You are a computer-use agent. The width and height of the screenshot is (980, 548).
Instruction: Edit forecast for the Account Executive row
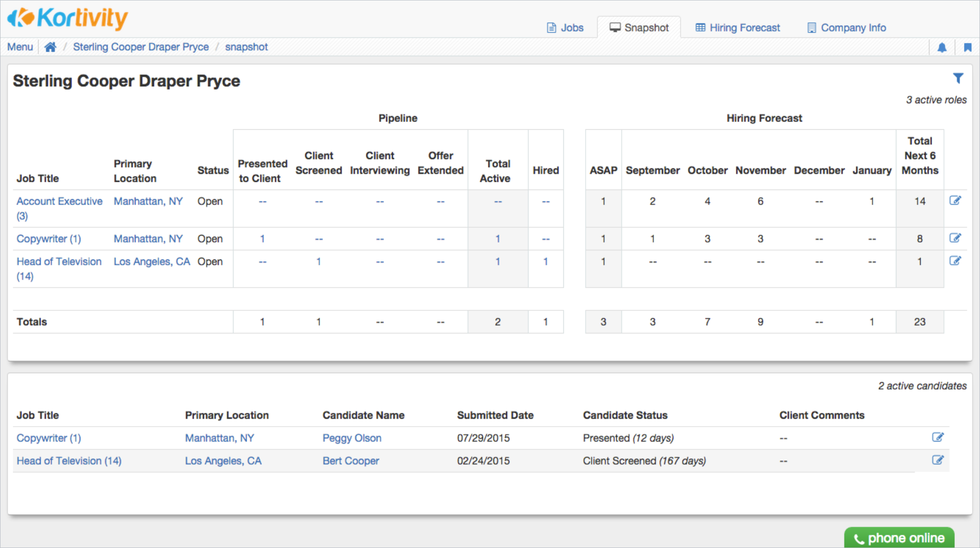[955, 200]
